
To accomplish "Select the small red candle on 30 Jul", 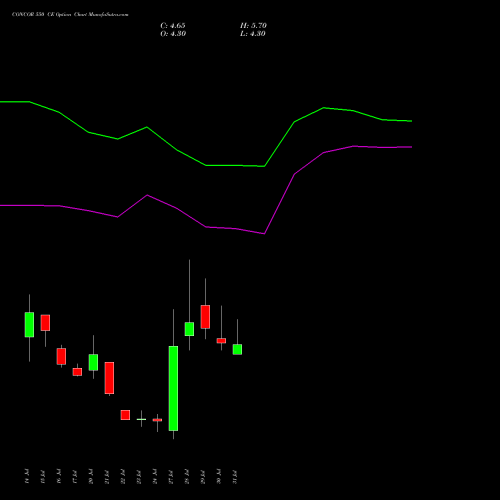I will click(x=221, y=341).
